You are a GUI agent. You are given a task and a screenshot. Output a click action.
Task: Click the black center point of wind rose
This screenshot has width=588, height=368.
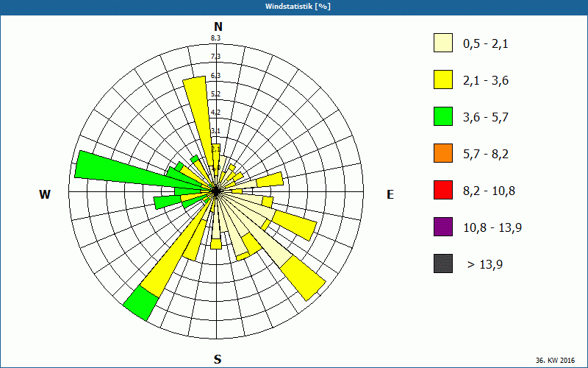216,191
